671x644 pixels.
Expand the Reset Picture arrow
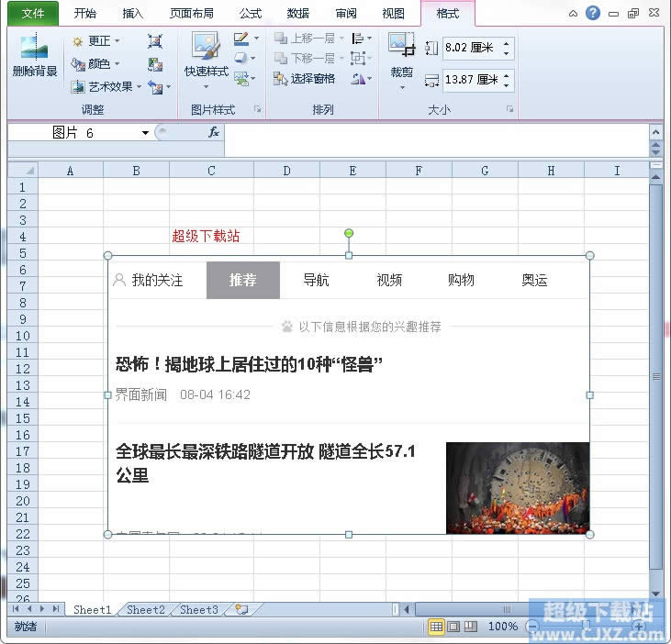(x=169, y=87)
